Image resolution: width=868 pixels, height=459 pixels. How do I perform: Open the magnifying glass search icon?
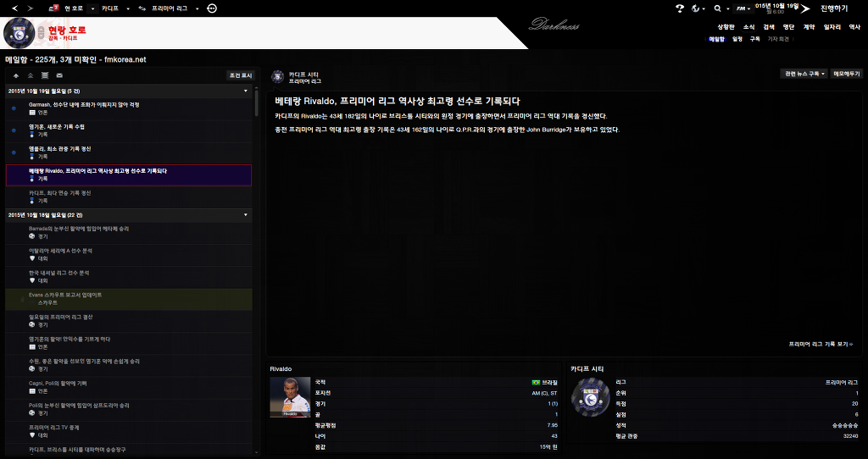point(717,8)
